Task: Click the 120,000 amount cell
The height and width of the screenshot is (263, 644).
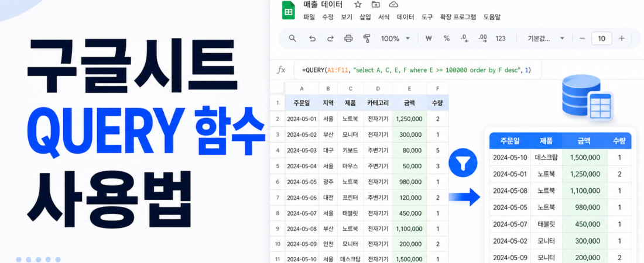Action: 409,198
